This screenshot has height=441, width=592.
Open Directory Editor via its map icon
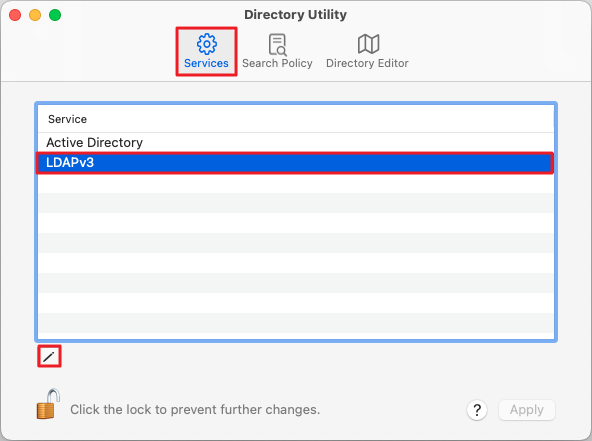tap(368, 44)
